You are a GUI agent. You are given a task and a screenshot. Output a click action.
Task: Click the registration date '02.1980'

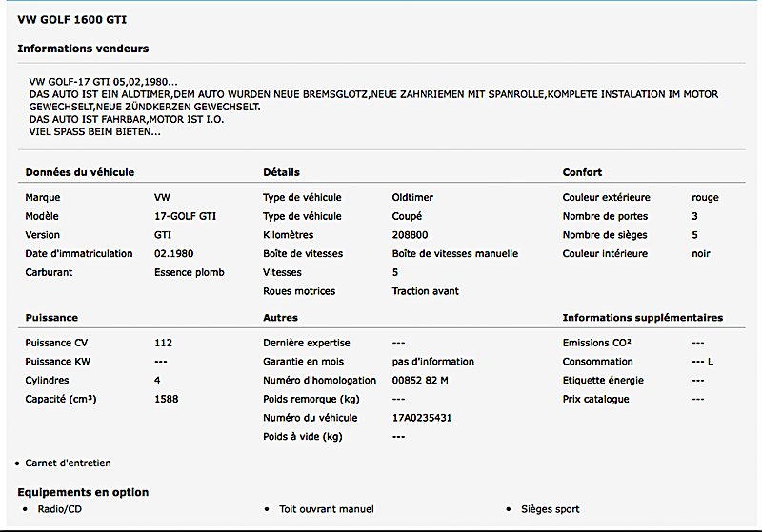[x=174, y=254]
